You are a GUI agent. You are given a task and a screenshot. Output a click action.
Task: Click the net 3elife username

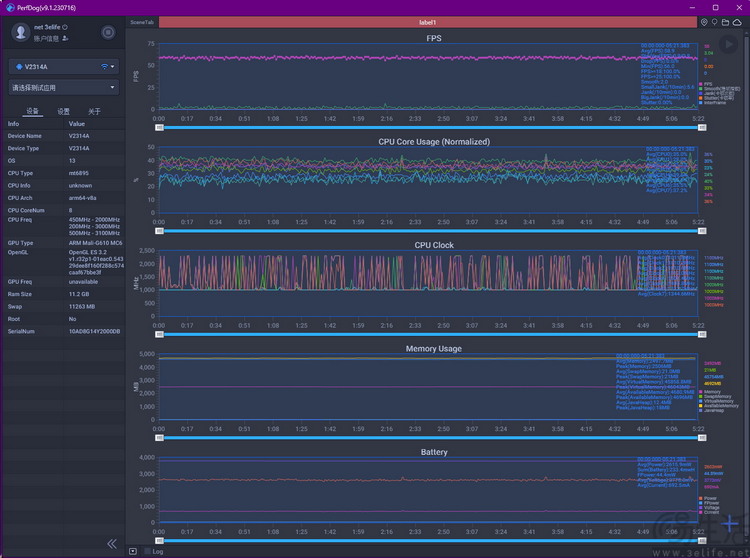[47, 27]
